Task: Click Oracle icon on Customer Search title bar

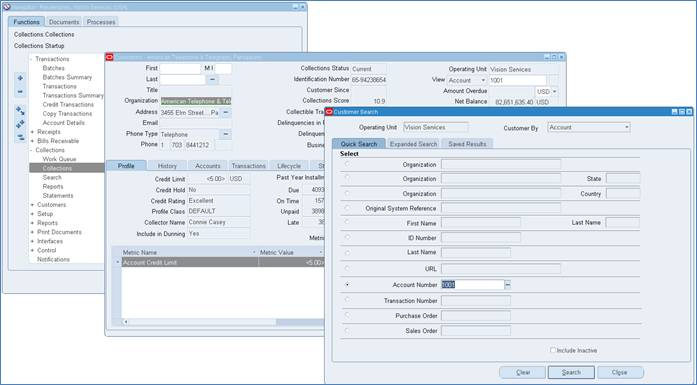Action: 329,112
